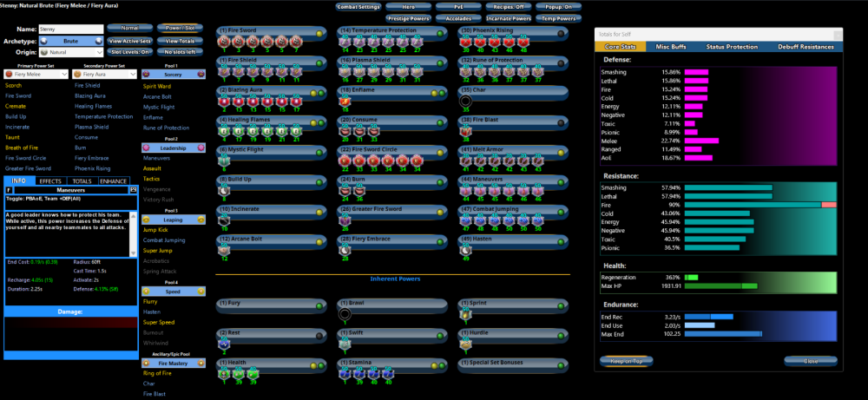Click the empty enhancement slot under Char

(x=467, y=100)
